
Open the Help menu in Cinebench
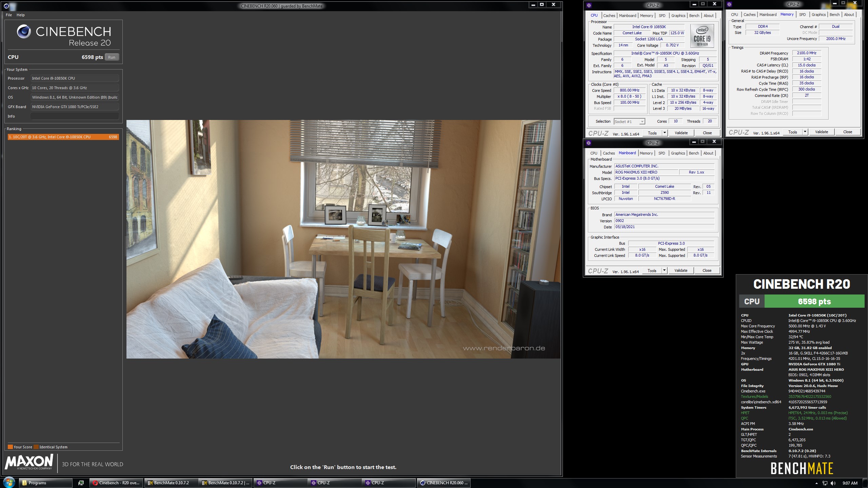[x=21, y=15]
